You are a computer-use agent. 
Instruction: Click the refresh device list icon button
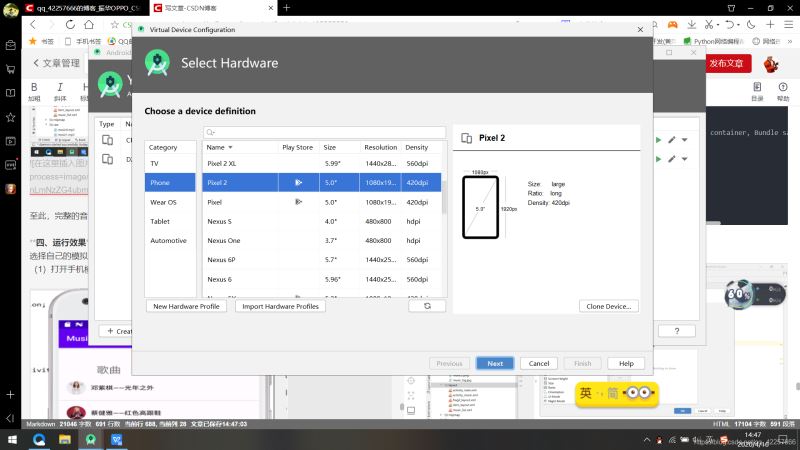426,306
